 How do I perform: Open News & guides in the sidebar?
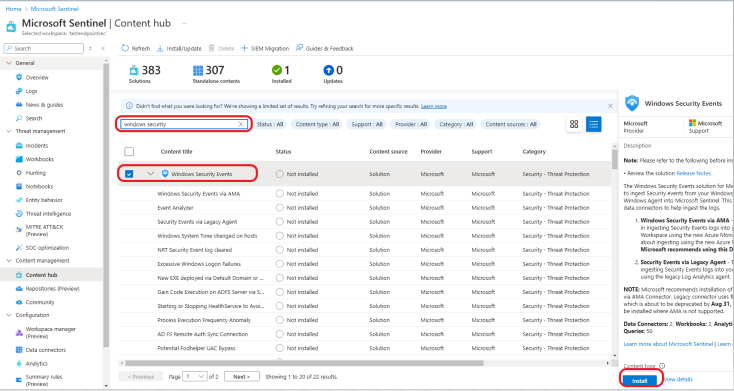(x=44, y=104)
